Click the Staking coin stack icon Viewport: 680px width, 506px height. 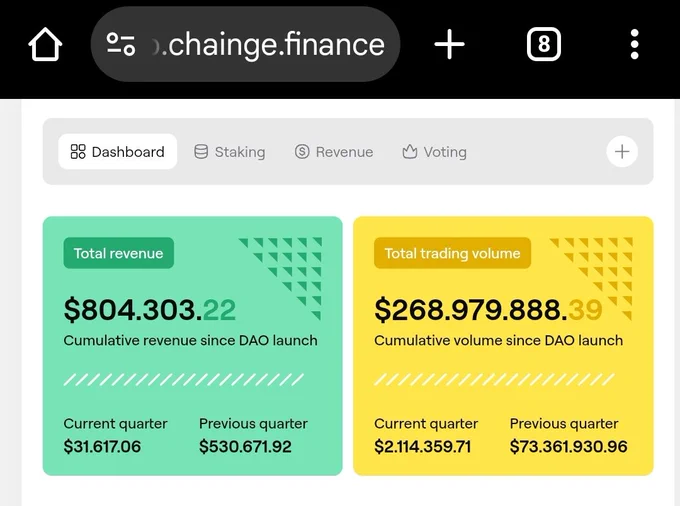(201, 152)
